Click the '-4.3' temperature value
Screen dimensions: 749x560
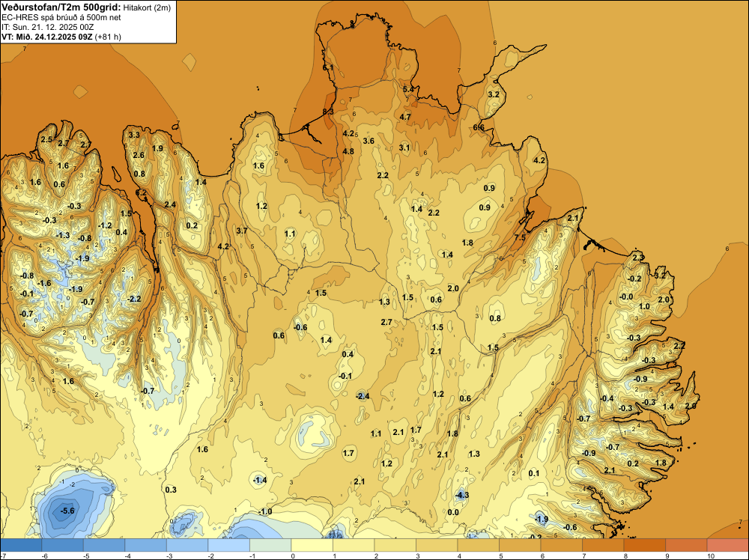(461, 496)
